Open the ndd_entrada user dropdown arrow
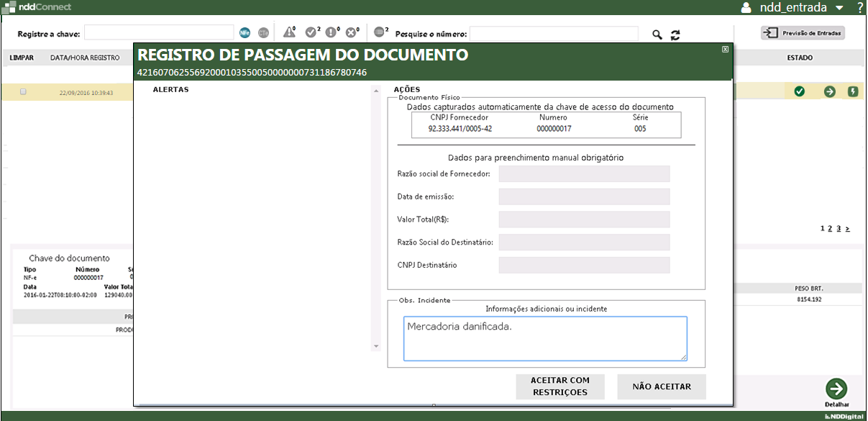 pyautogui.click(x=839, y=8)
